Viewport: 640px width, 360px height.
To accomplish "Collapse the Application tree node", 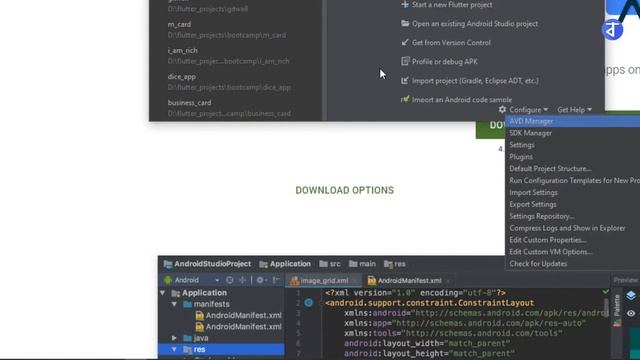I will pyautogui.click(x=163, y=293).
